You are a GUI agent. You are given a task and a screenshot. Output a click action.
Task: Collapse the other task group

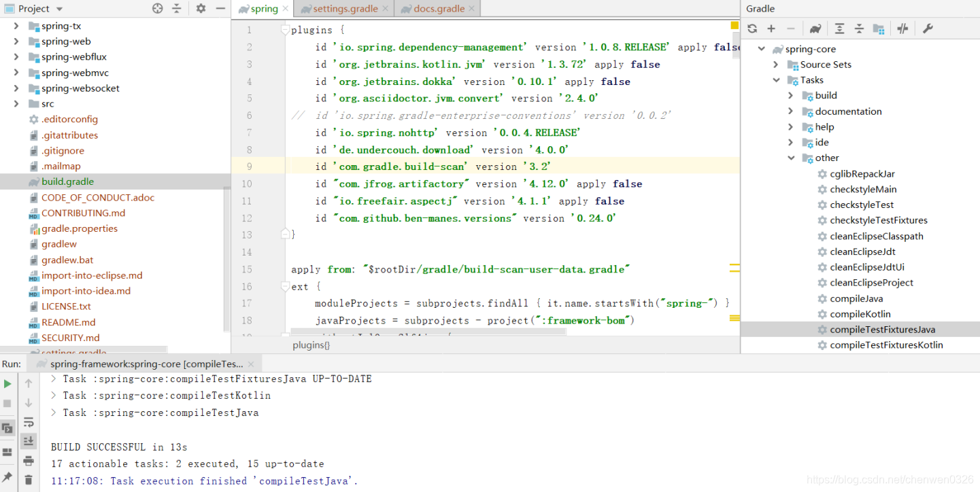791,158
